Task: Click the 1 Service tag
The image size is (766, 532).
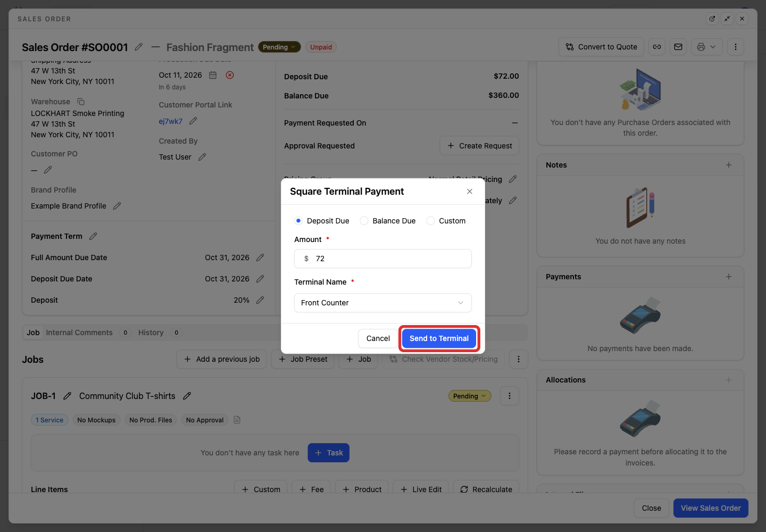Action: click(49, 420)
